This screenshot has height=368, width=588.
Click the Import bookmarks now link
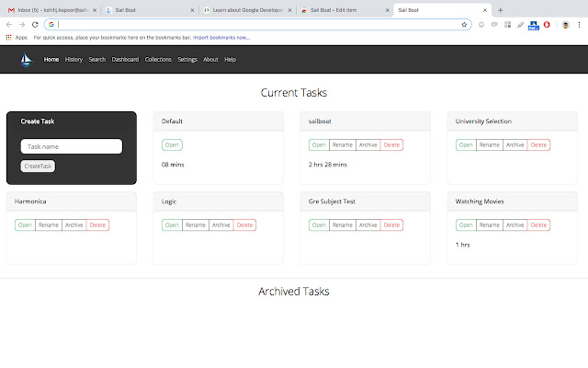coord(221,38)
